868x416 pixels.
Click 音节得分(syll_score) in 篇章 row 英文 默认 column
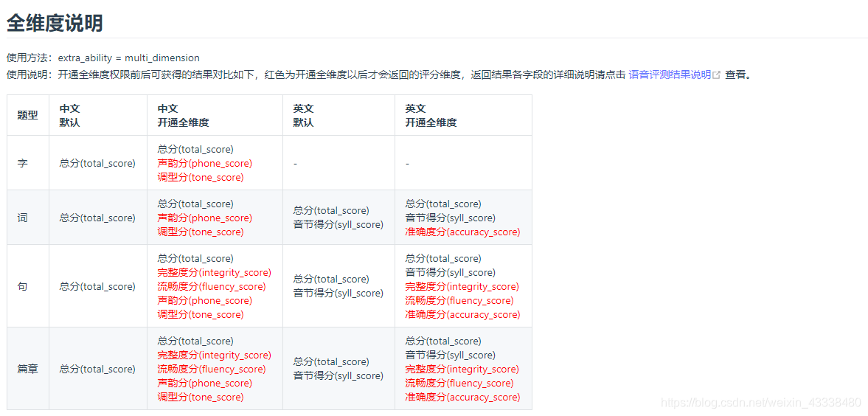pyautogui.click(x=338, y=375)
